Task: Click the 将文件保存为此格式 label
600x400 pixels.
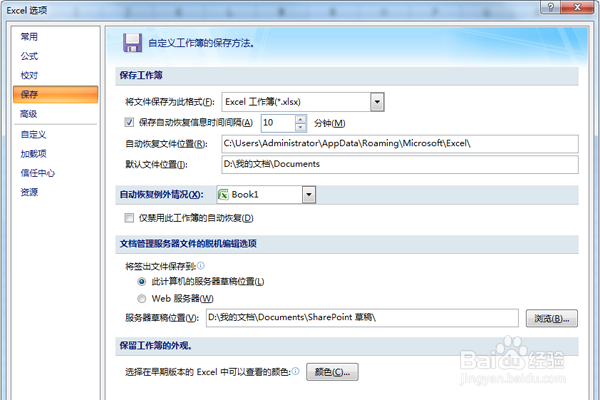Action: (x=170, y=102)
